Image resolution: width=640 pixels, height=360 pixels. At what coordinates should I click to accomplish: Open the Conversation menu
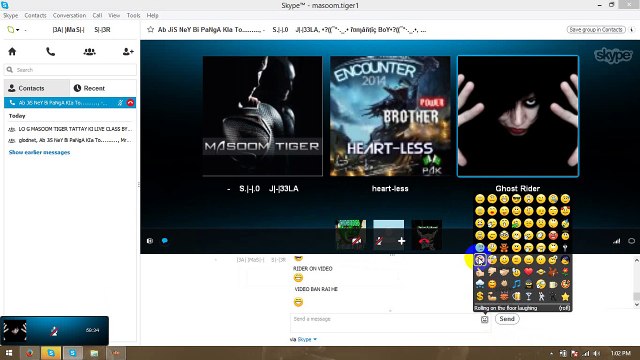(x=69, y=15)
